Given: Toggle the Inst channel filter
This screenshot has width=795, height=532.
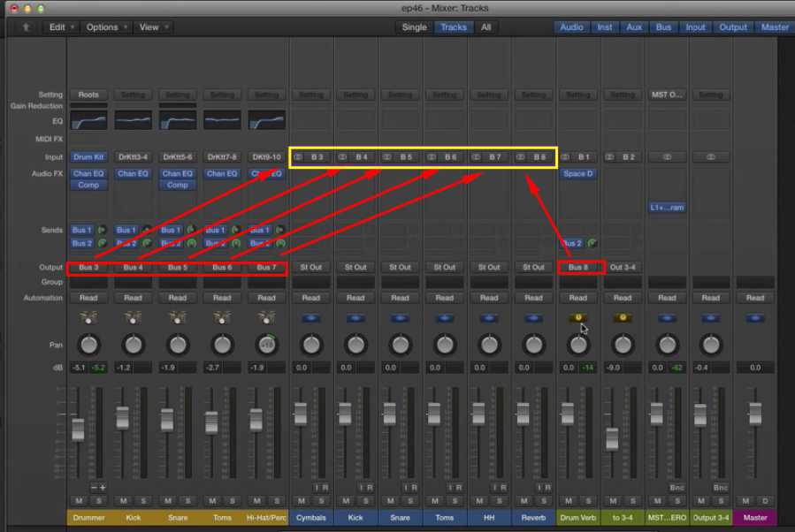Looking at the screenshot, I should (604, 27).
